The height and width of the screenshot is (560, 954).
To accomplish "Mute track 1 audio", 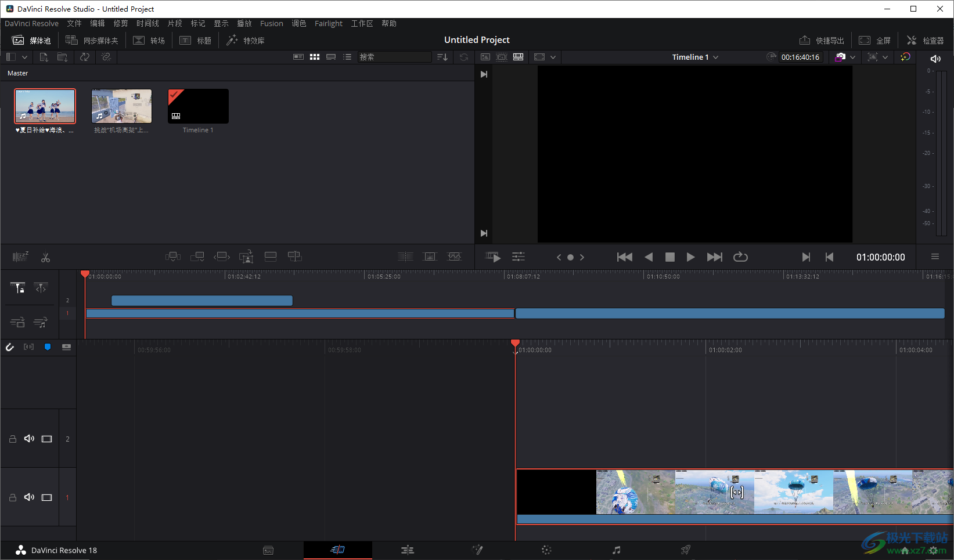I will click(x=29, y=497).
